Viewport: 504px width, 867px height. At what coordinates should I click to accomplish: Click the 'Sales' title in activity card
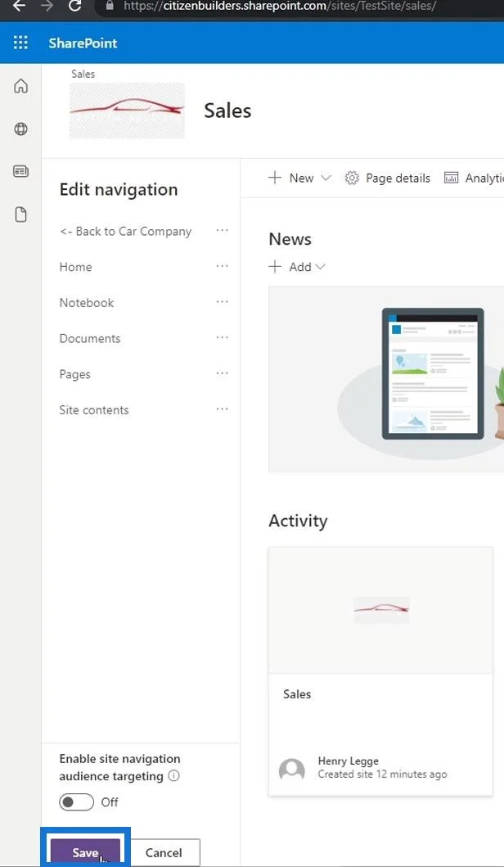[297, 694]
